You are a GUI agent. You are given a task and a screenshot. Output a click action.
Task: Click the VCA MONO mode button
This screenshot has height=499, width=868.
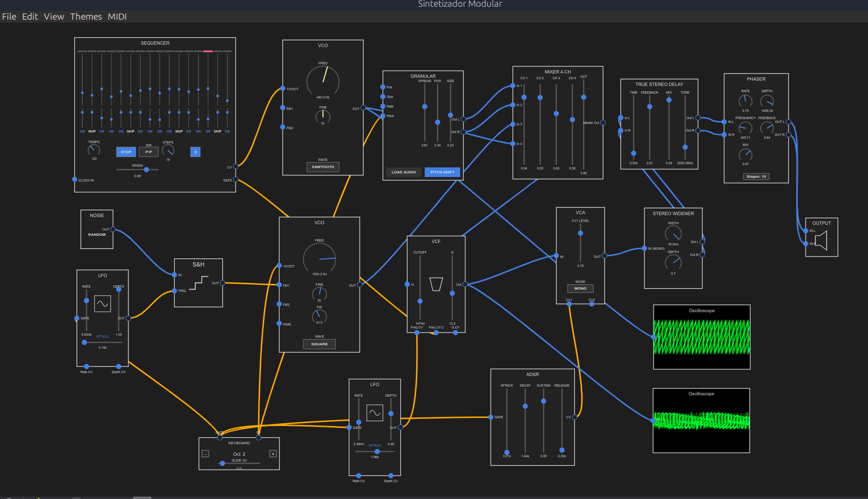coord(580,289)
